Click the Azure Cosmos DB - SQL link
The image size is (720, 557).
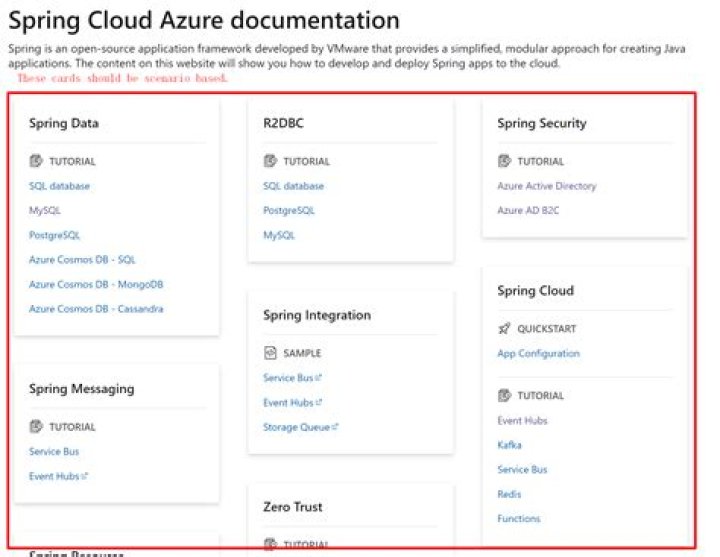coord(82,260)
